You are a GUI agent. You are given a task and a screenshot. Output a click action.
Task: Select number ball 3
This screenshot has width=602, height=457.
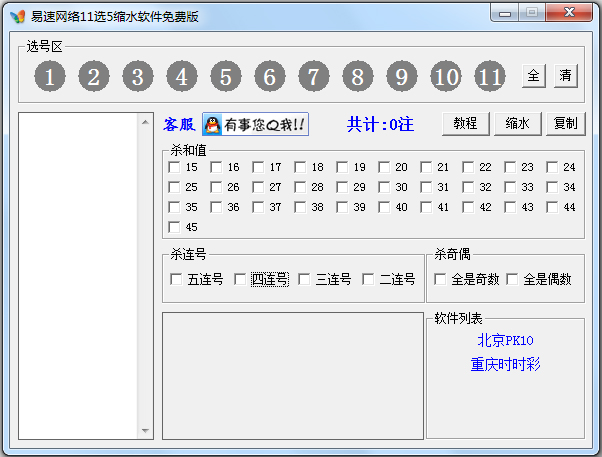(x=138, y=76)
